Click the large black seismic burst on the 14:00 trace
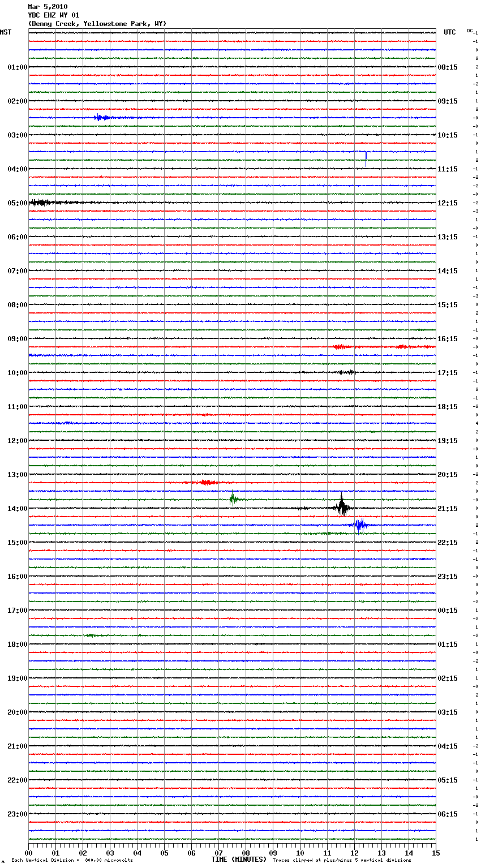The width and height of the screenshot is (481, 868). 342,507
